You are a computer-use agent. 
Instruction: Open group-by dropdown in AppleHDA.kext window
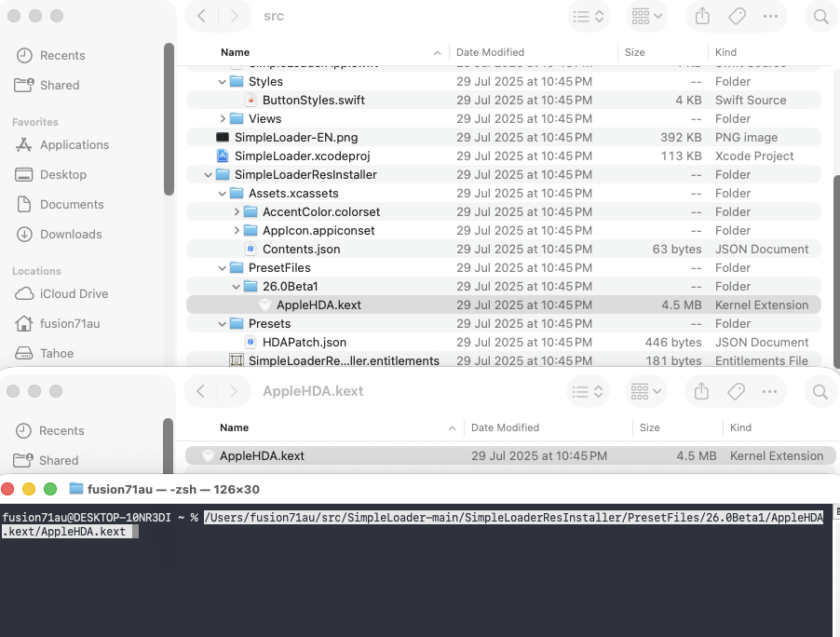pos(645,392)
